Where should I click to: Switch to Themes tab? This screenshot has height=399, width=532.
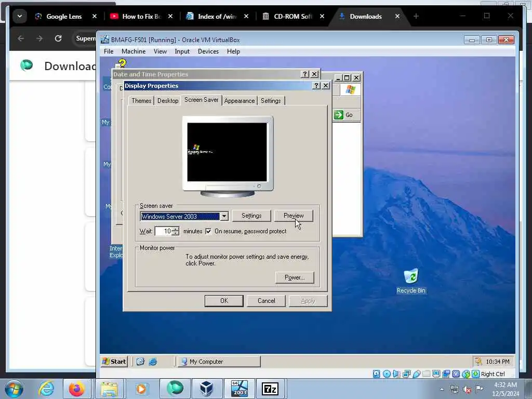pyautogui.click(x=141, y=101)
